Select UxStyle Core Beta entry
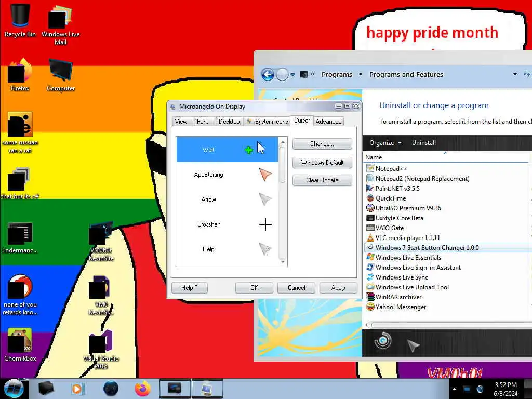Viewport: 532px width, 399px height. point(400,218)
